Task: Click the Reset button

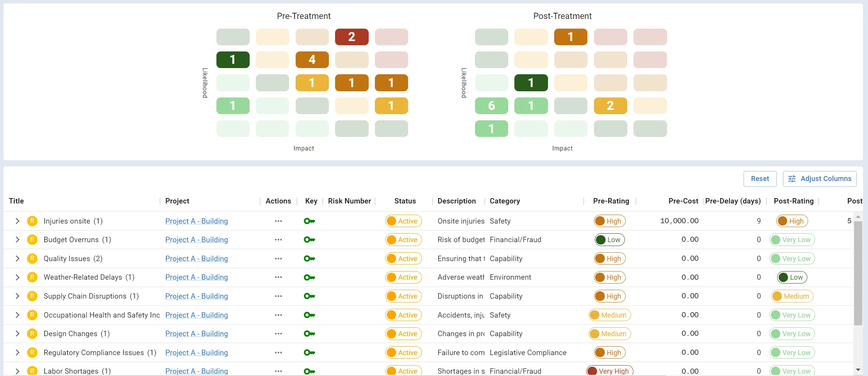Action: (x=760, y=179)
